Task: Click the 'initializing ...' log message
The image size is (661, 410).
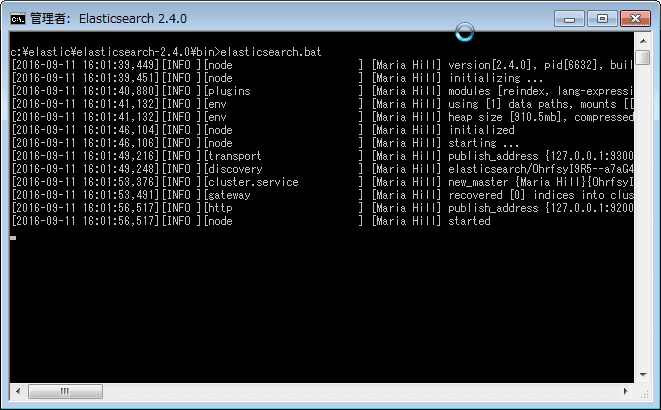Action: (x=496, y=78)
